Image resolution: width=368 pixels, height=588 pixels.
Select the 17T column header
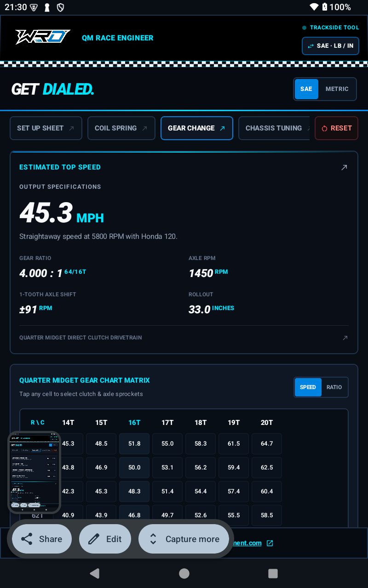167,423
